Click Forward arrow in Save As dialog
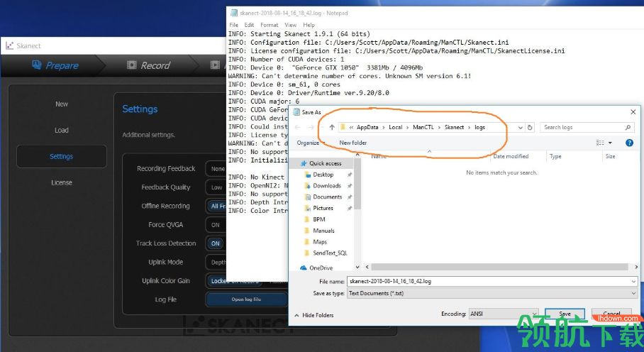Image resolution: width=644 pixels, height=352 pixels. pos(311,127)
